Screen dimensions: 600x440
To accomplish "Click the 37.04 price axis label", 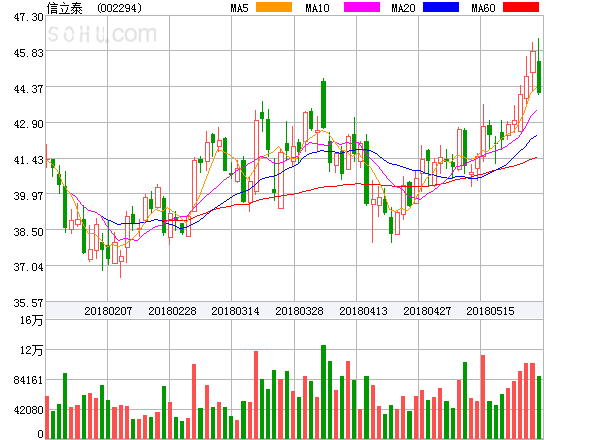I will click(x=28, y=267).
